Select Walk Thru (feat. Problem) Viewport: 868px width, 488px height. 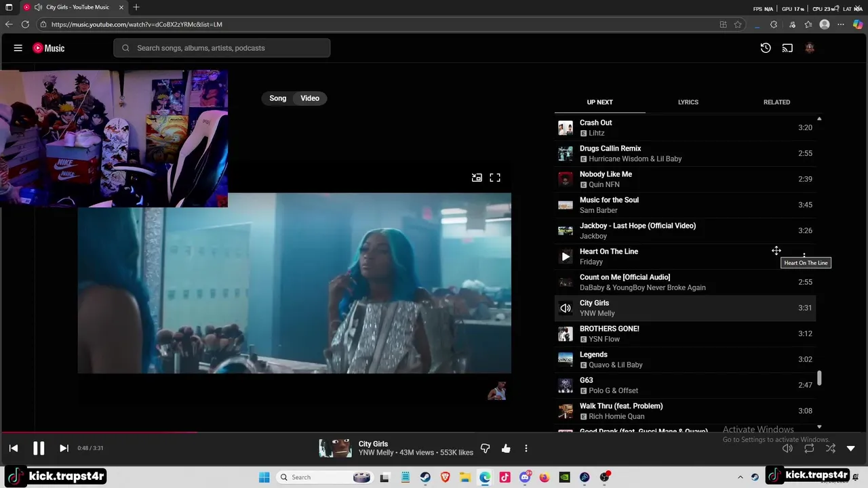point(685,411)
